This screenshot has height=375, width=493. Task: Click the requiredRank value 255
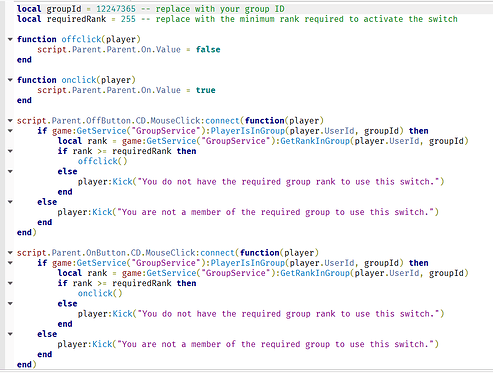click(128, 19)
